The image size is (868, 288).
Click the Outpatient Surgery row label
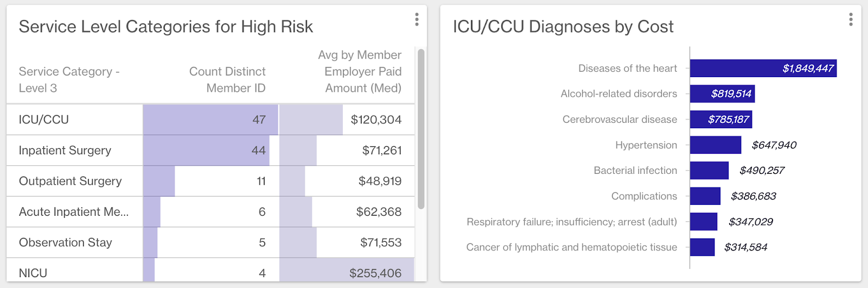[71, 181]
